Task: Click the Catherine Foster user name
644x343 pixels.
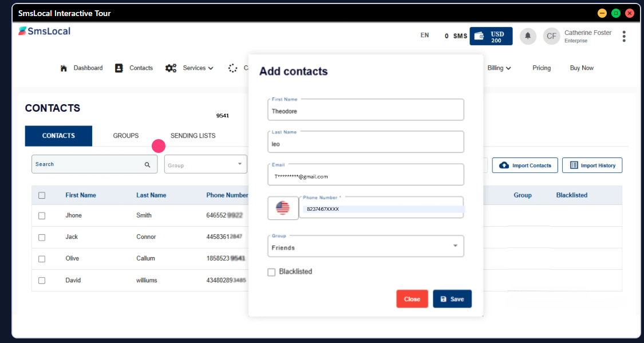Action: coord(588,33)
